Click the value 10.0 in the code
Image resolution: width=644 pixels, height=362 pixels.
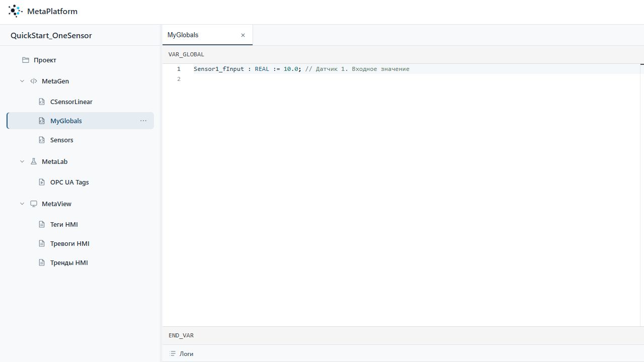click(x=291, y=69)
